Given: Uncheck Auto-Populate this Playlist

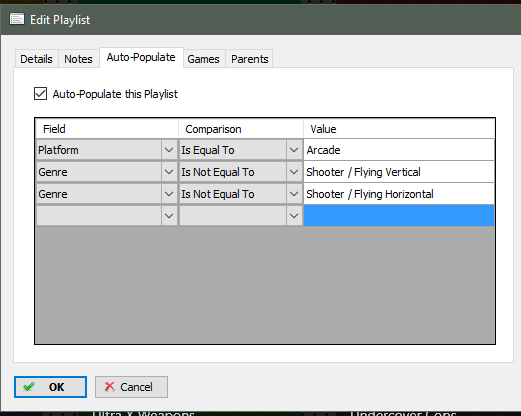Looking at the screenshot, I should click(x=40, y=94).
